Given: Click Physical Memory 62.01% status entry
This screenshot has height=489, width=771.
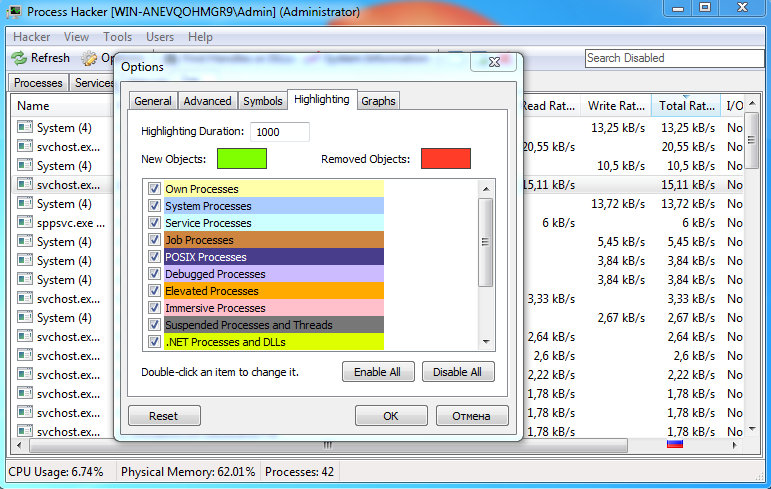Looking at the screenshot, I should tap(188, 472).
